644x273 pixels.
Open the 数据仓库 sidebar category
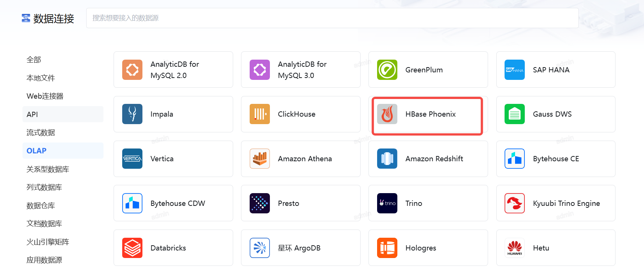(x=40, y=205)
